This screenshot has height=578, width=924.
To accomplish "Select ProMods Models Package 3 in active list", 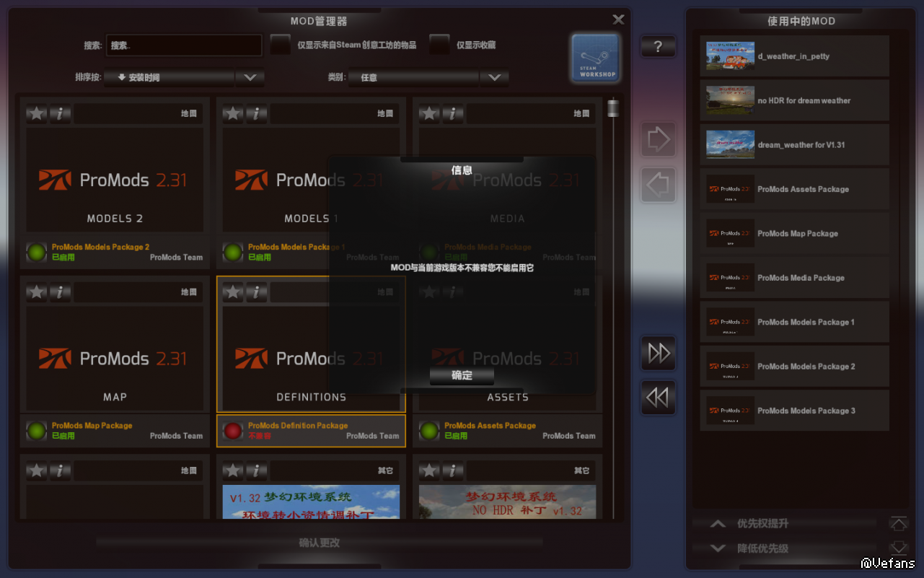I will [794, 411].
